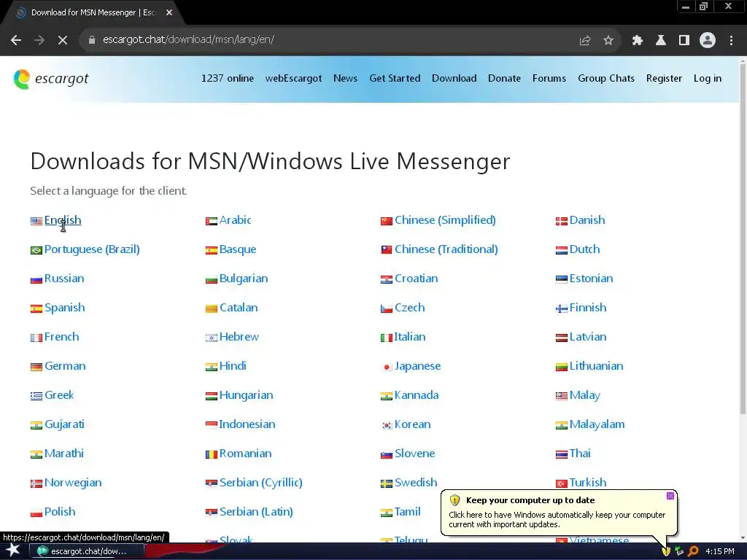Viewport: 747px width, 560px height.
Task: Select Chinese (Traditional) language
Action: tap(446, 249)
